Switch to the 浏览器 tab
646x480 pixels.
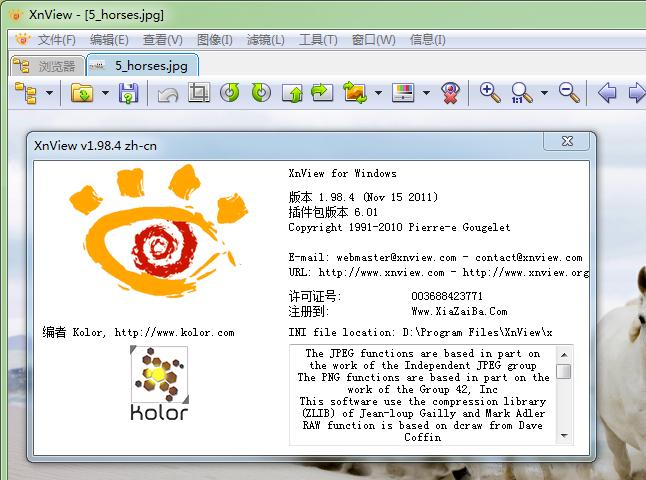pyautogui.click(x=46, y=66)
